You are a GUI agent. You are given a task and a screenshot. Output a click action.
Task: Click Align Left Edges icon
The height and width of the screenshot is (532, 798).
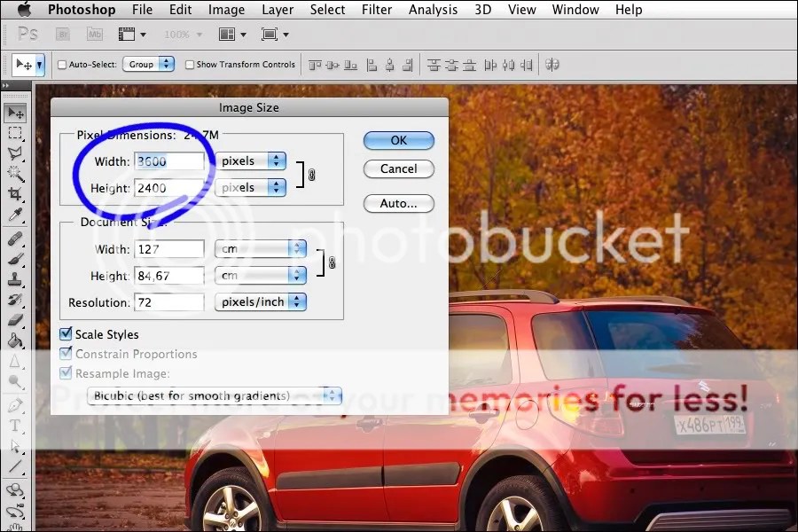click(372, 65)
